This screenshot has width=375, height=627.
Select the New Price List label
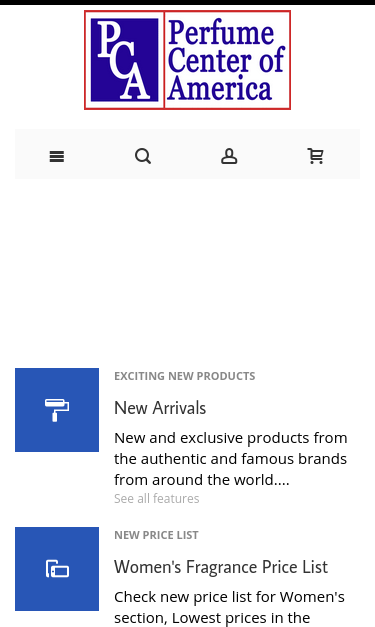point(156,535)
